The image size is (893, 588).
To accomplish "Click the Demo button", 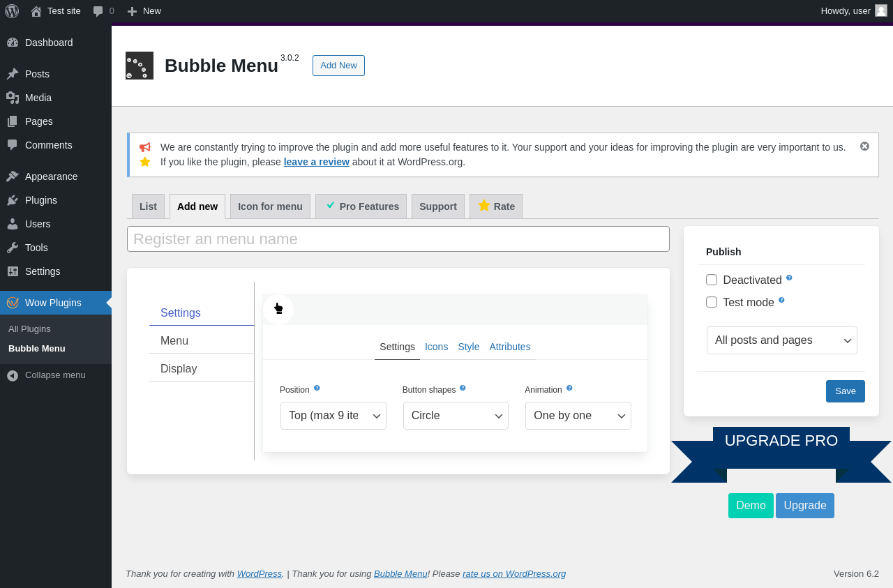I will (751, 506).
